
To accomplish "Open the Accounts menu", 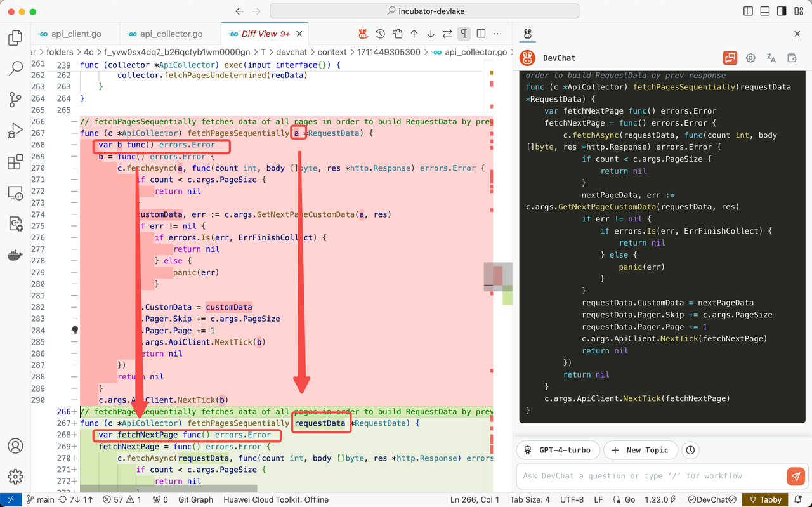I will pyautogui.click(x=15, y=445).
